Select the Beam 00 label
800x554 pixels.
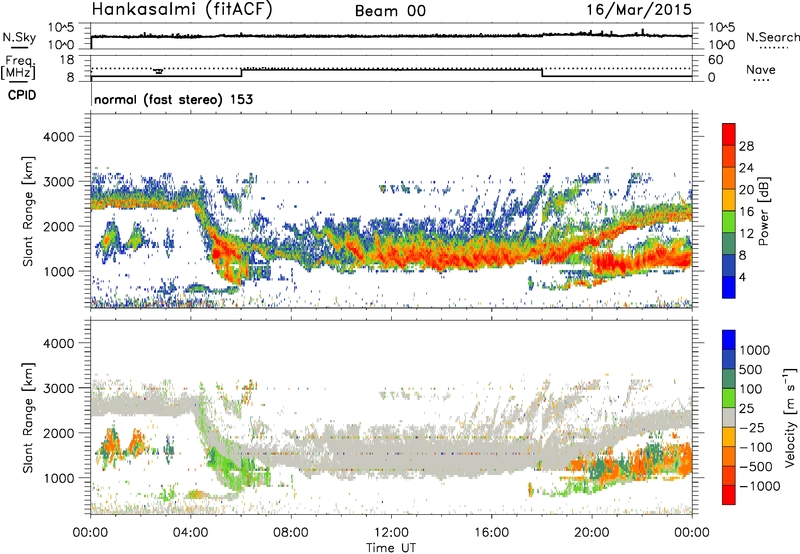coord(390,11)
